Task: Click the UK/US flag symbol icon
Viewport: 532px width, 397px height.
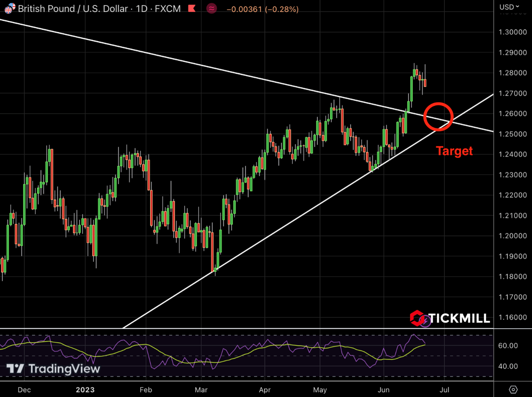Action: coord(9,8)
